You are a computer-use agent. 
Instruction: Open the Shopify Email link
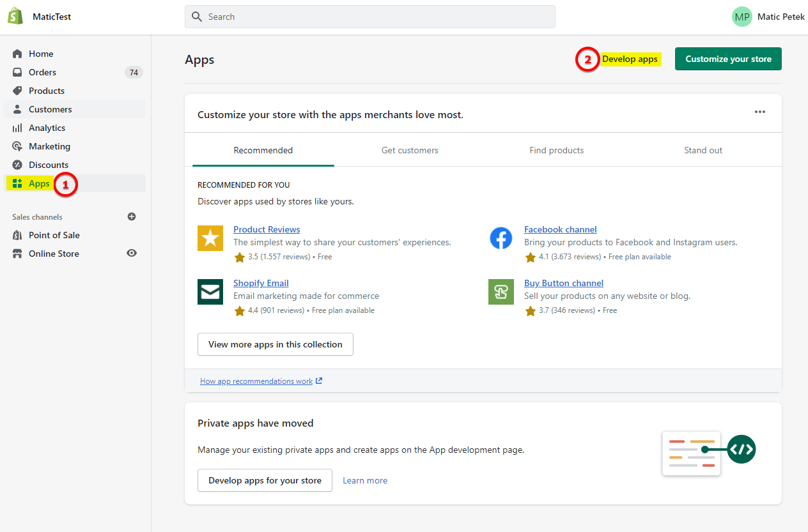pos(261,283)
